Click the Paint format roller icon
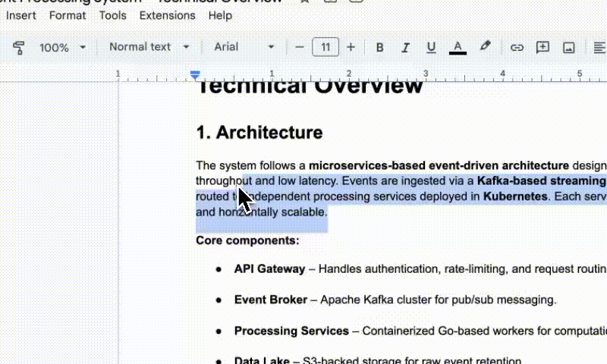Screen dimensions: 607x364 tap(19, 47)
